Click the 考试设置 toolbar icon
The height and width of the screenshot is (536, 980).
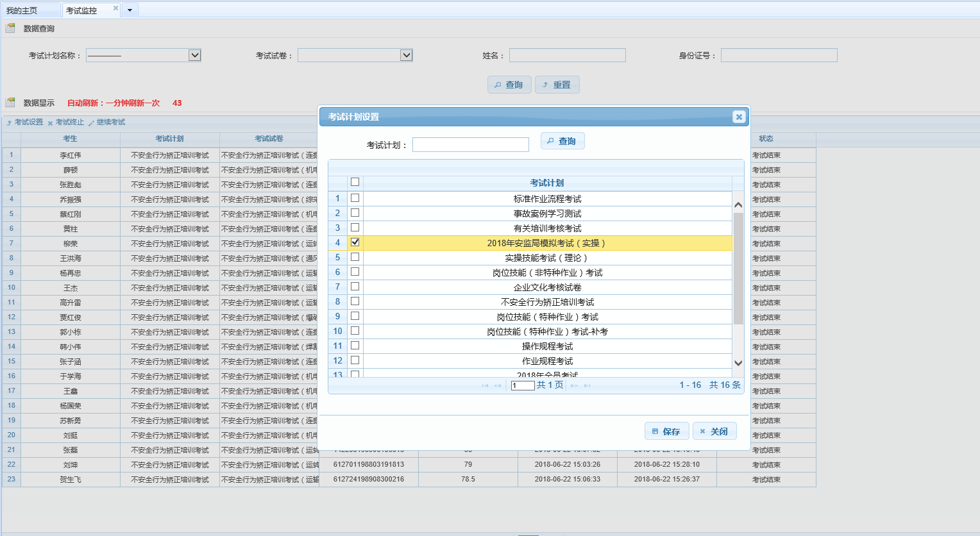(x=9, y=122)
